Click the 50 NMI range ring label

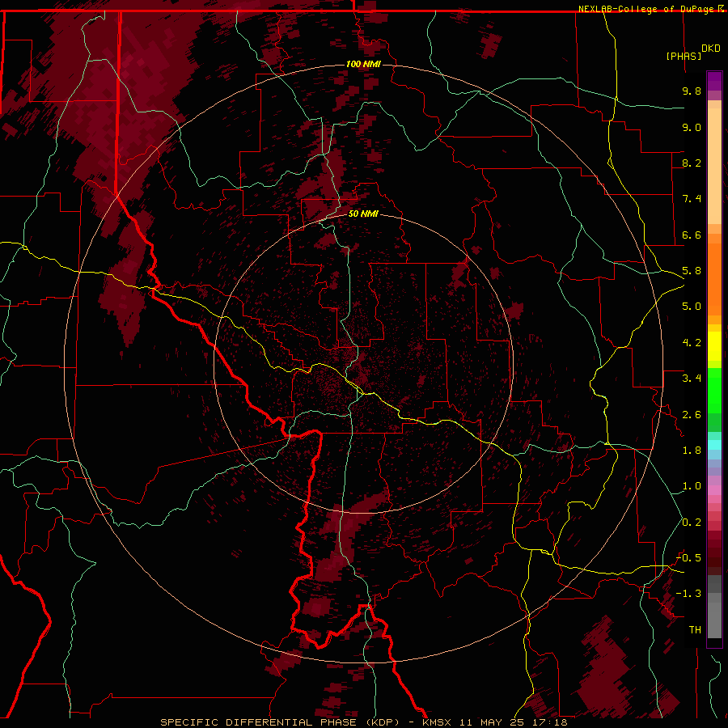click(363, 214)
